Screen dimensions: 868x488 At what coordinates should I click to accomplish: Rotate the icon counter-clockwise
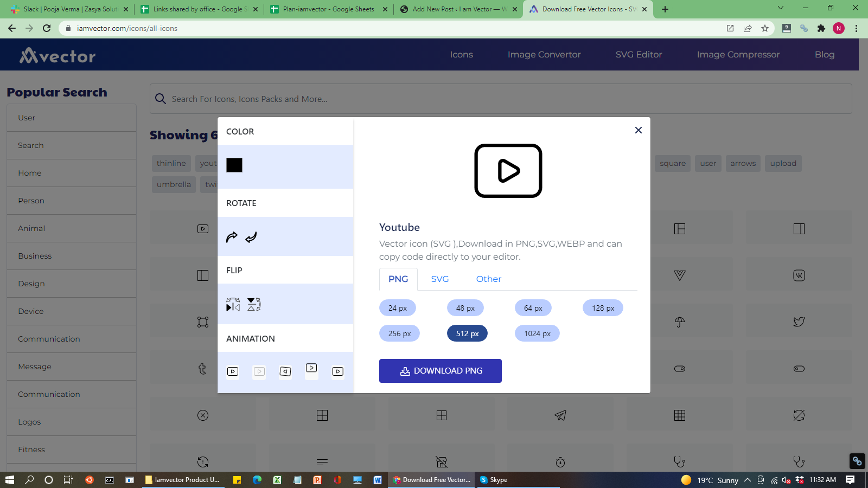point(251,237)
